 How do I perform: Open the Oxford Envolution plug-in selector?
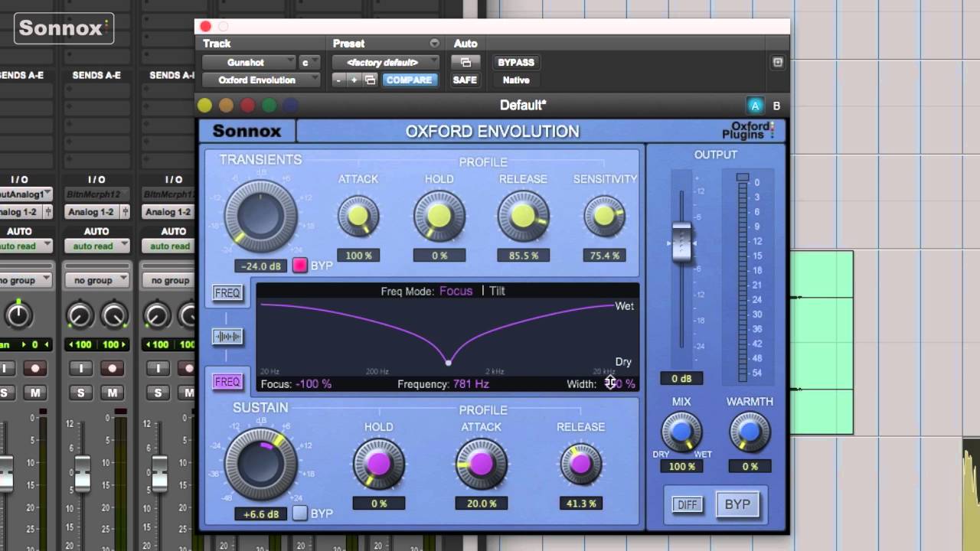pos(261,80)
